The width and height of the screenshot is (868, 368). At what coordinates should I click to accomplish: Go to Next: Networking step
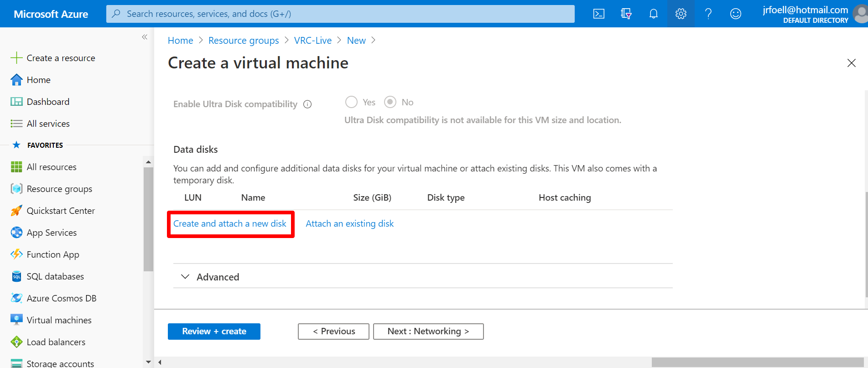pos(428,332)
